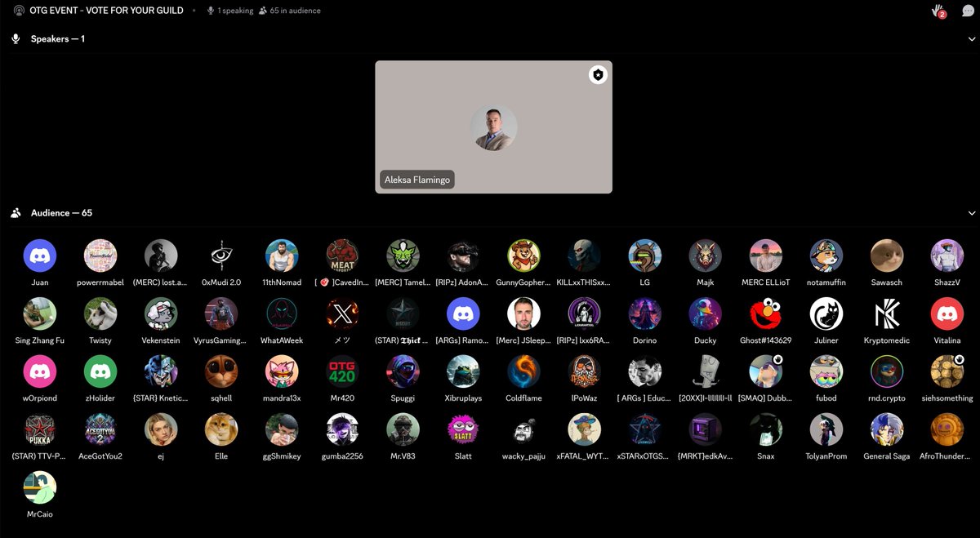The width and height of the screenshot is (980, 538).
Task: Open rnd.crypto avatar
Action: tap(887, 371)
